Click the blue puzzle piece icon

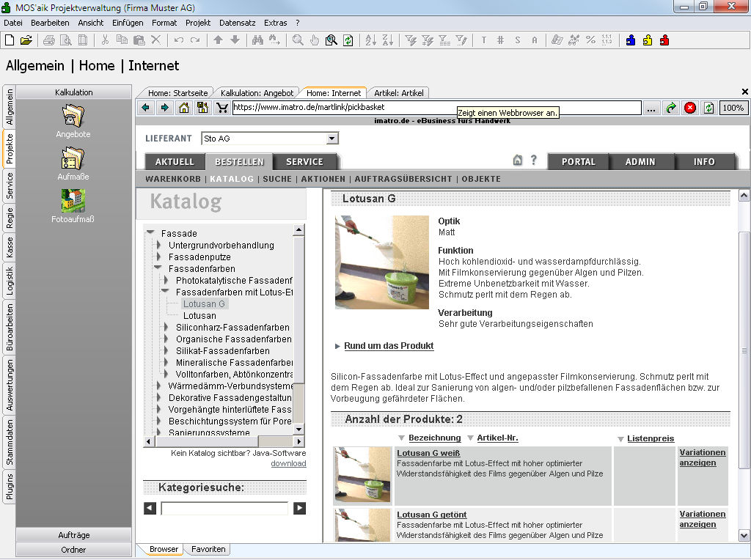click(631, 40)
